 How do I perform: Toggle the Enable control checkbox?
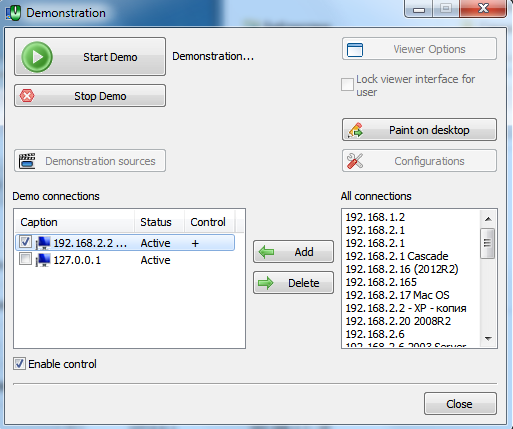click(x=19, y=364)
